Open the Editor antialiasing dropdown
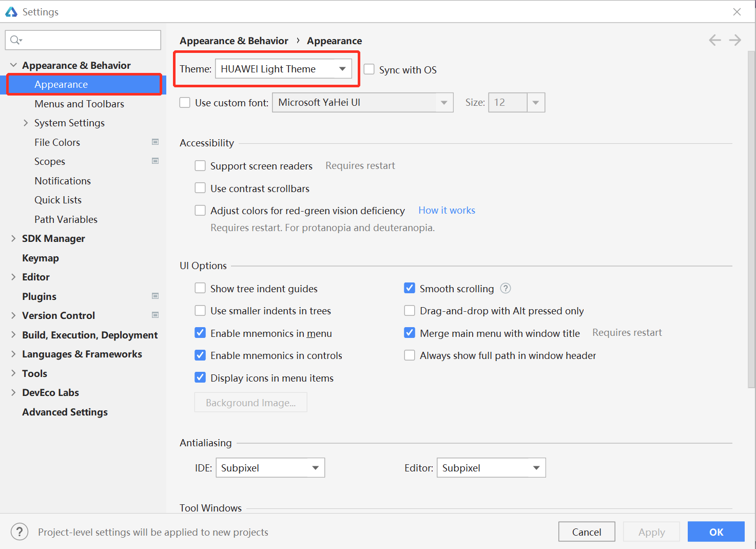Viewport: 756px width, 549px height. tap(491, 468)
